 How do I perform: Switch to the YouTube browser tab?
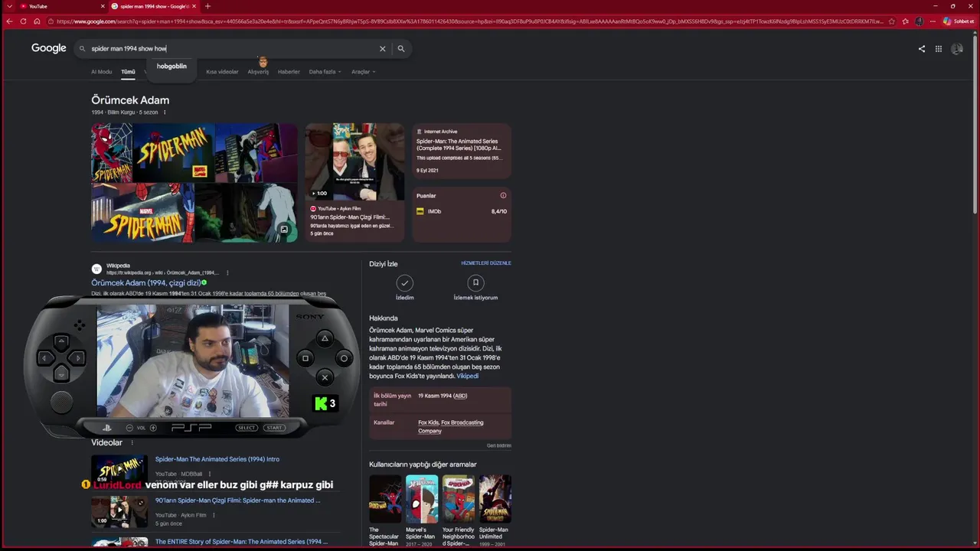pos(63,6)
